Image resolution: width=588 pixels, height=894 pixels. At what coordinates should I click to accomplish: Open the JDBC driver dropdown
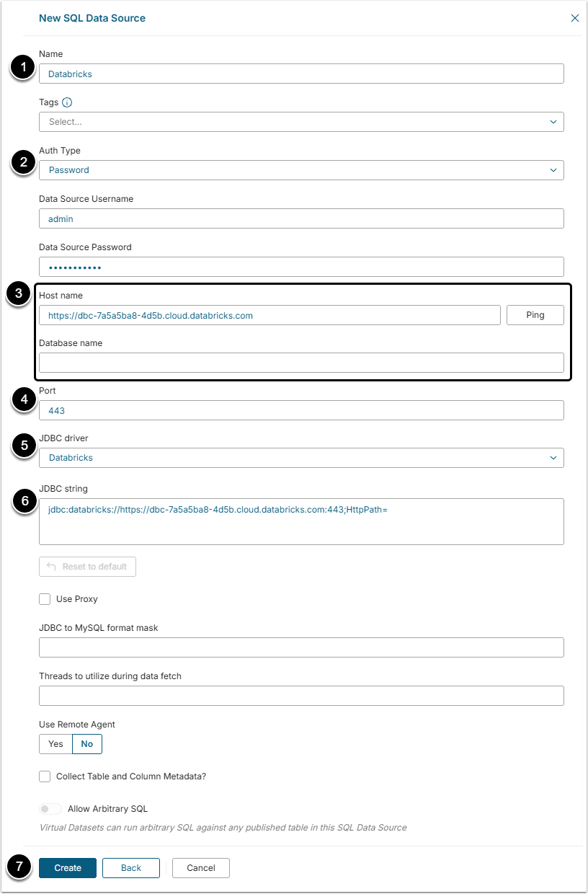coord(301,458)
